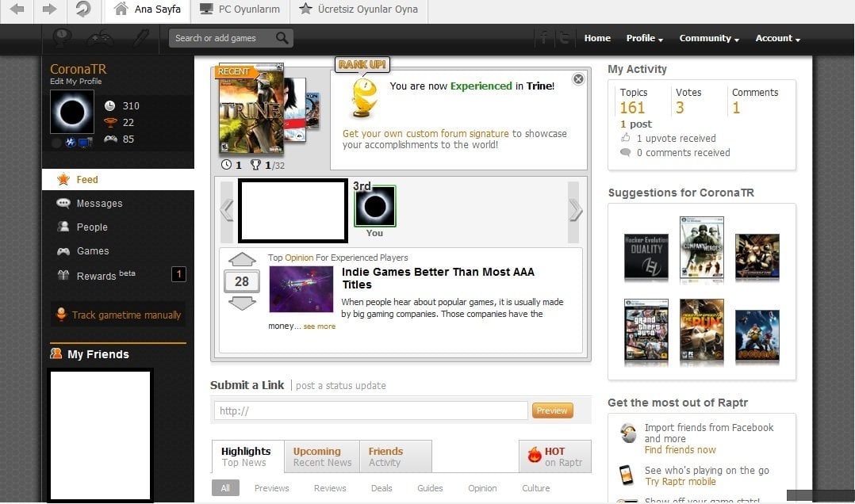Filter news by Deals
The image size is (855, 504).
[x=381, y=488]
